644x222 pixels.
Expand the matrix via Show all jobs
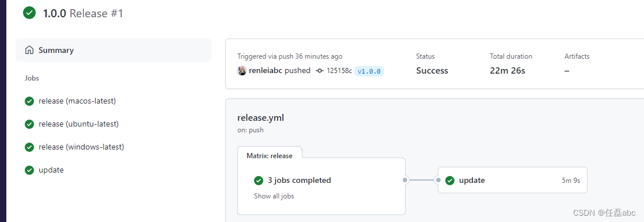click(x=274, y=196)
